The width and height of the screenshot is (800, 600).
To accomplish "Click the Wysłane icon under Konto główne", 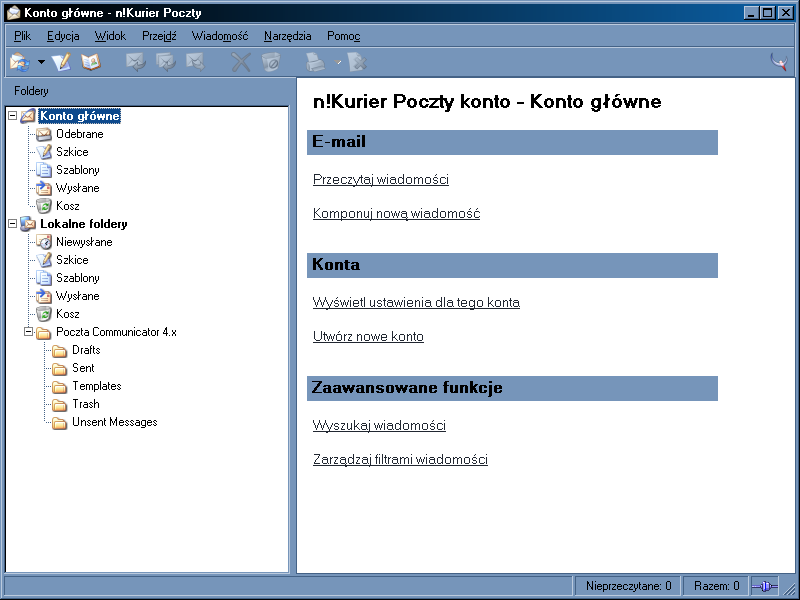I will pos(44,188).
